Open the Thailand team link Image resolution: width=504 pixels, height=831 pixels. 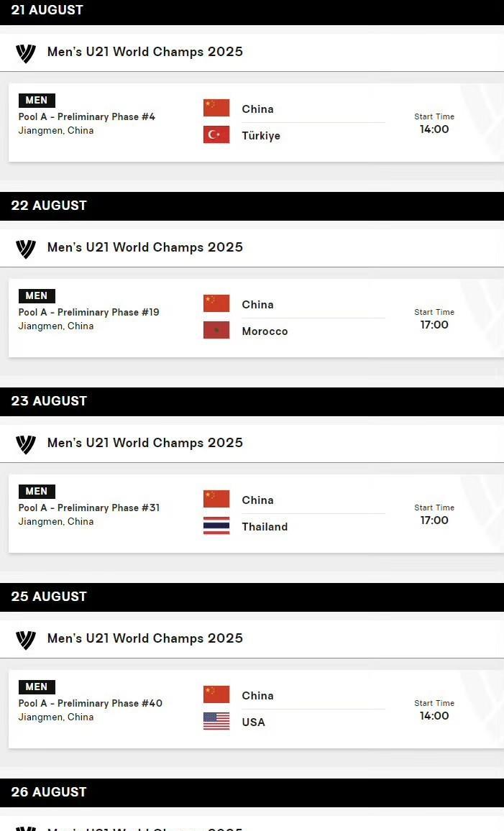point(265,527)
